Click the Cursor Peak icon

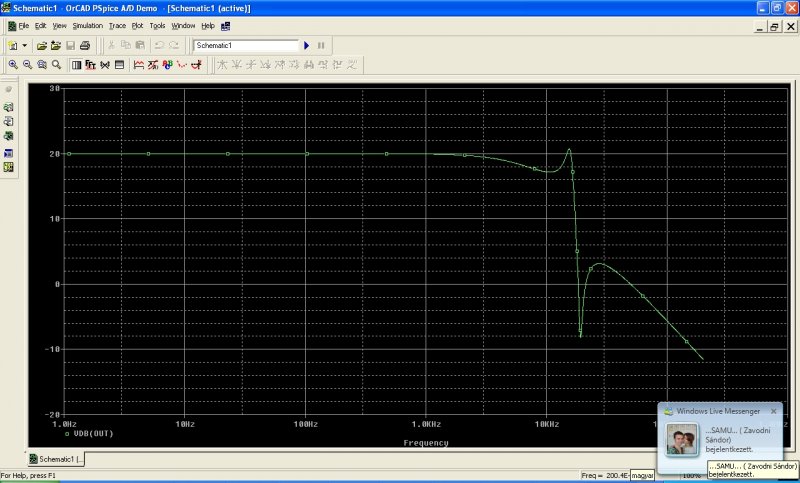[222, 65]
